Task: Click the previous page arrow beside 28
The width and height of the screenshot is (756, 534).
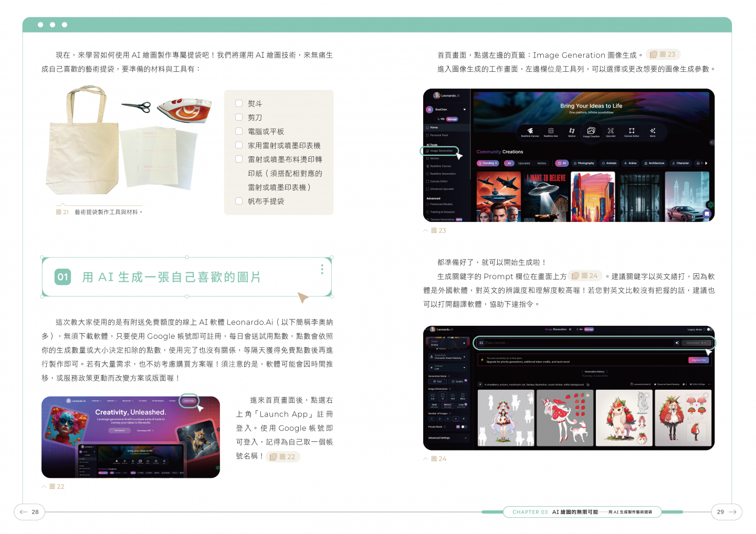Action: pyautogui.click(x=24, y=512)
